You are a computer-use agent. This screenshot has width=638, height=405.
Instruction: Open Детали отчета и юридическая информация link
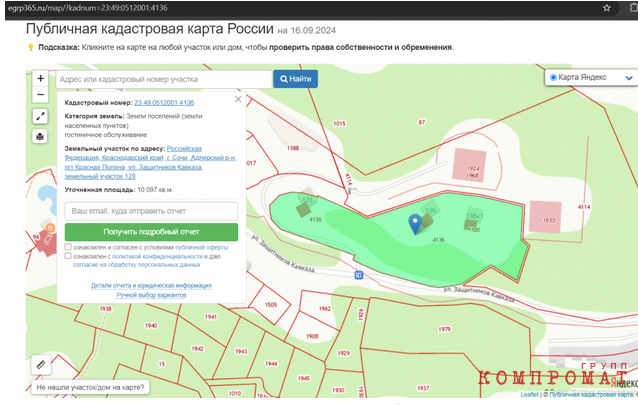151,285
